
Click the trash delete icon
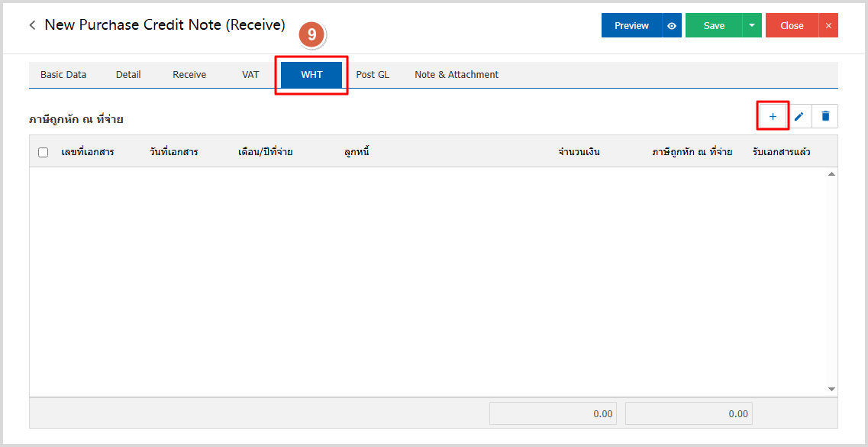[825, 116]
